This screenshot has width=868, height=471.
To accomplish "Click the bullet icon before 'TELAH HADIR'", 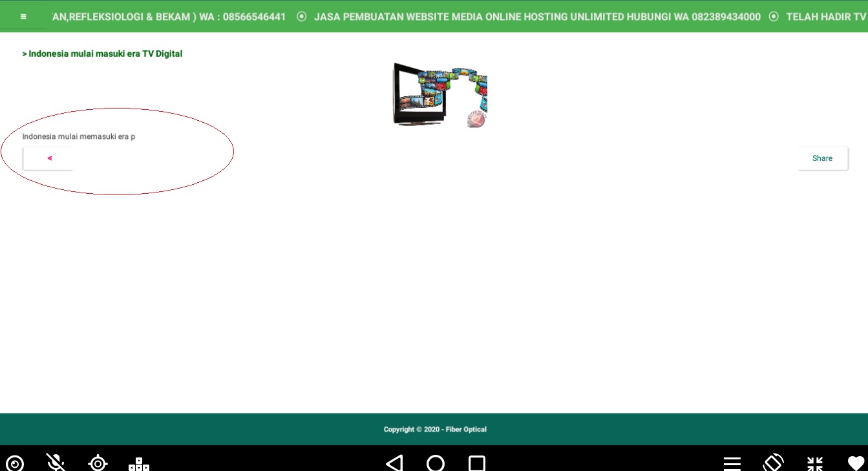I will pyautogui.click(x=774, y=17).
